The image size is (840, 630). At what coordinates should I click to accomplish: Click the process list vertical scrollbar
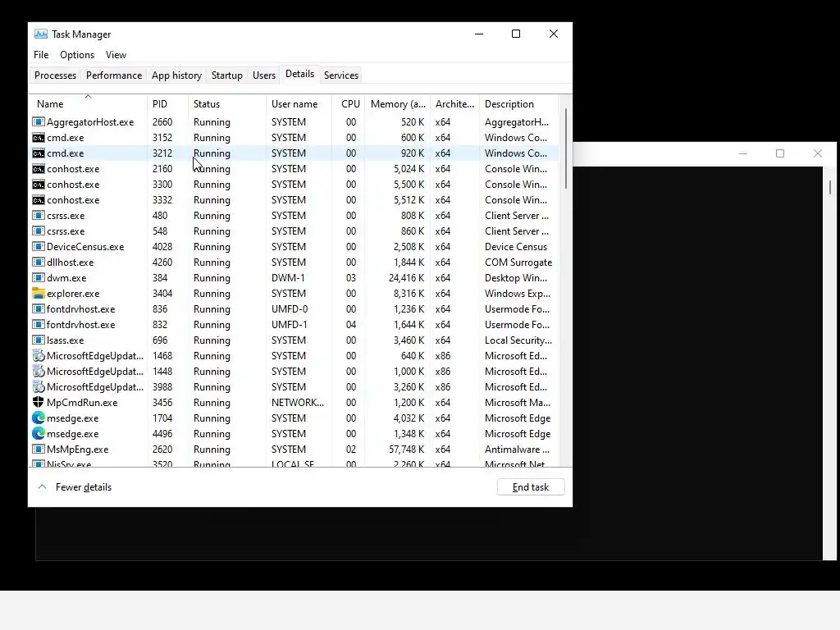coord(566,149)
